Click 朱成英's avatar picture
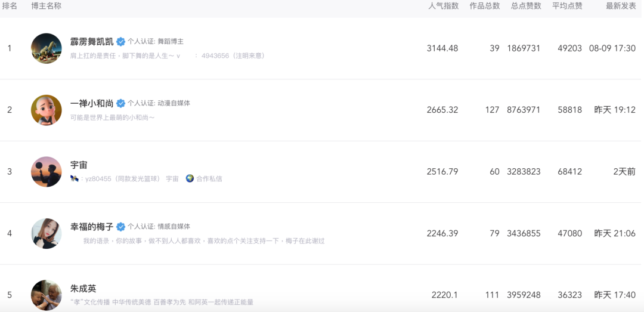This screenshot has height=312, width=644. click(x=47, y=295)
